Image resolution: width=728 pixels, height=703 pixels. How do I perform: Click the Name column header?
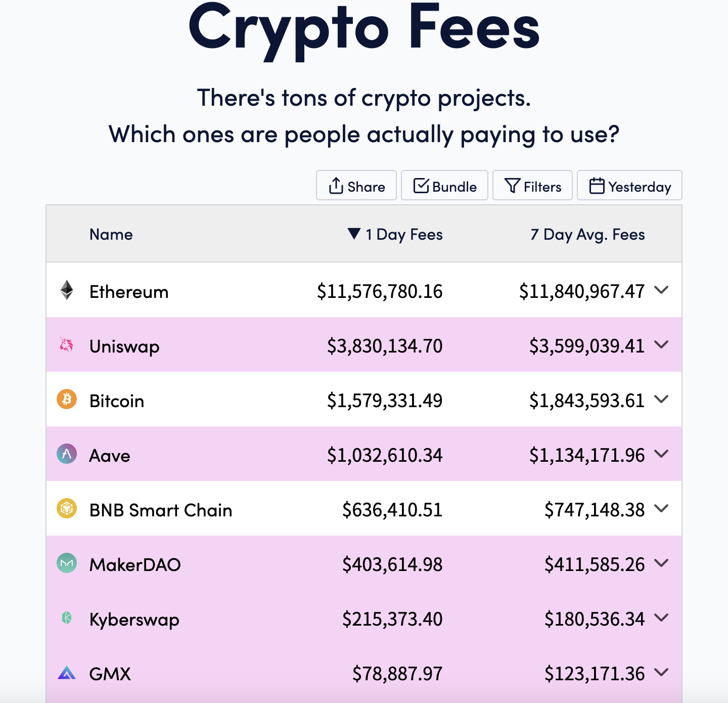tap(111, 234)
